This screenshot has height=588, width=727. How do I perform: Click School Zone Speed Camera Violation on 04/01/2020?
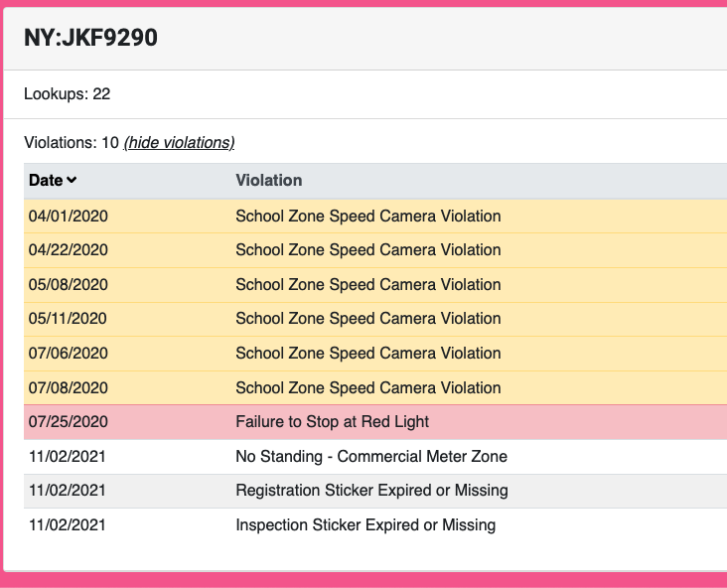point(368,217)
